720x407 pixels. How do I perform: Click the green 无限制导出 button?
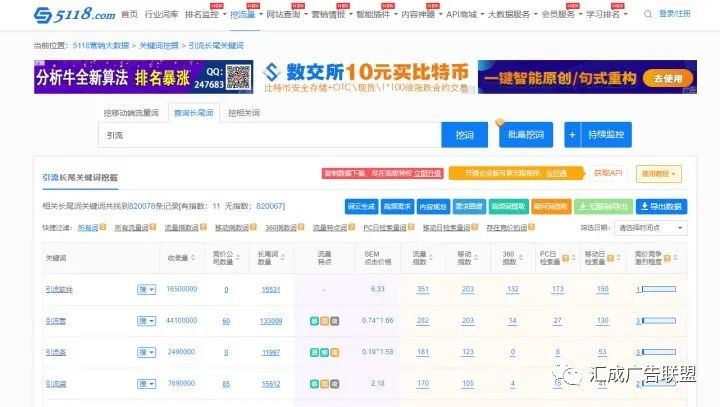tap(603, 207)
